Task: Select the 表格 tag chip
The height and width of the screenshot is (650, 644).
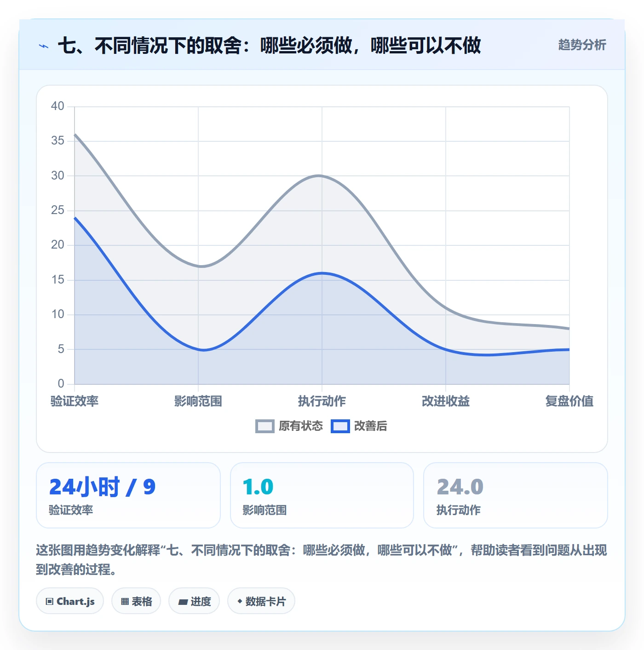Action: pyautogui.click(x=136, y=601)
